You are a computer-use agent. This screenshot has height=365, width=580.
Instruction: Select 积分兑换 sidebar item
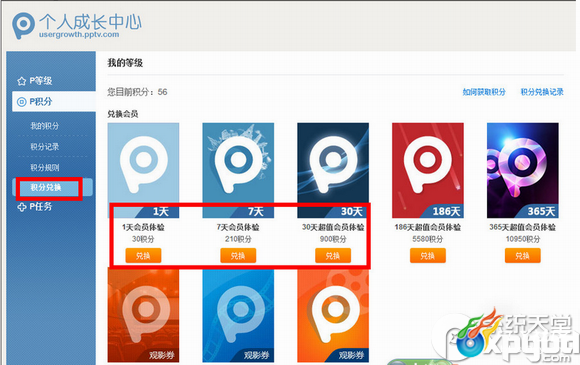(x=45, y=187)
